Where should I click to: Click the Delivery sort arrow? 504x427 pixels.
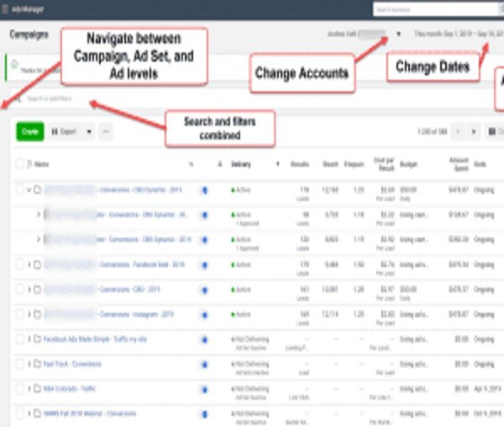[278, 164]
